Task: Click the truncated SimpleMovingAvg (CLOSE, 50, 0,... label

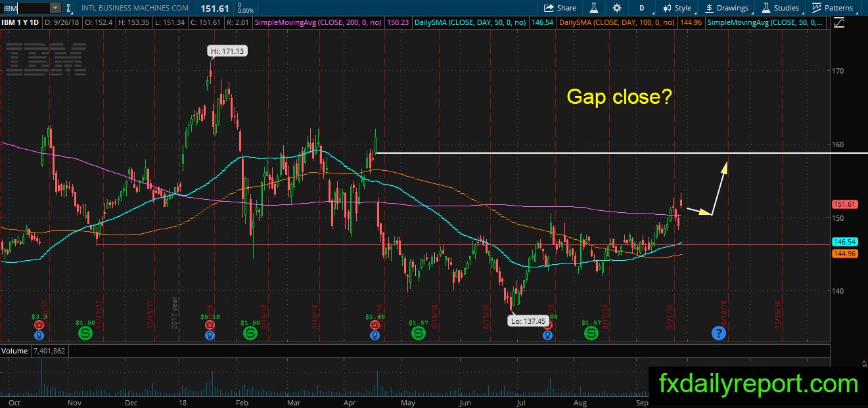Action: [765, 22]
